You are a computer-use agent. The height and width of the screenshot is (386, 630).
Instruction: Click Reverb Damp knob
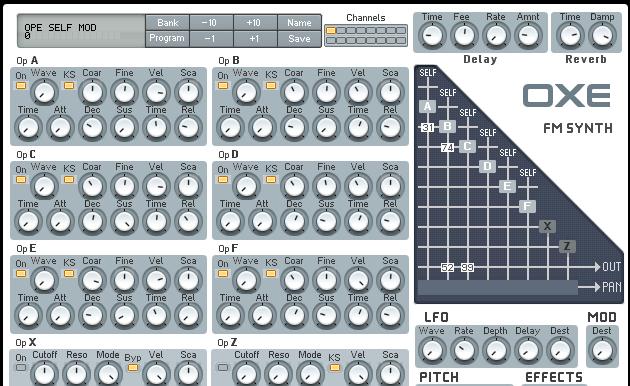(602, 35)
